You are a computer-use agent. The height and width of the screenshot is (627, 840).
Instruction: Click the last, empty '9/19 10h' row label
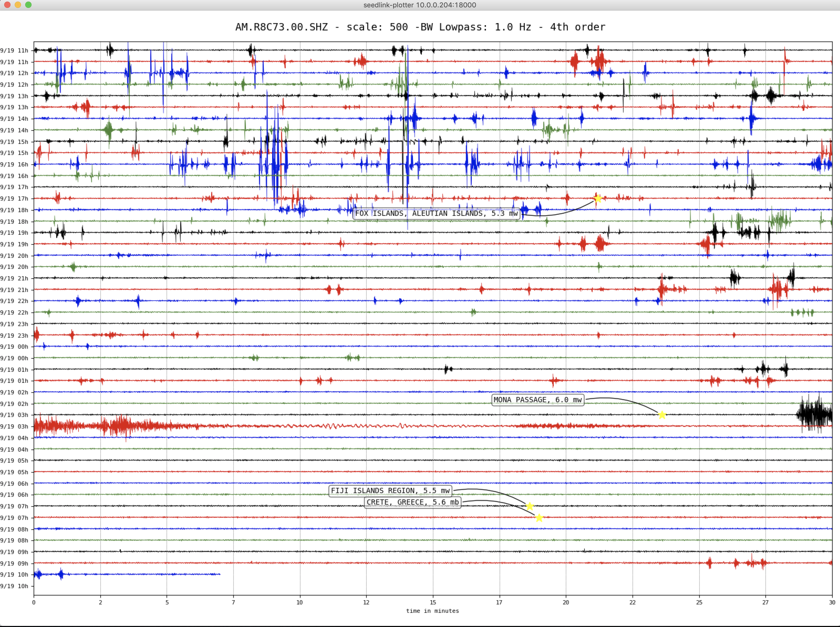coord(14,586)
